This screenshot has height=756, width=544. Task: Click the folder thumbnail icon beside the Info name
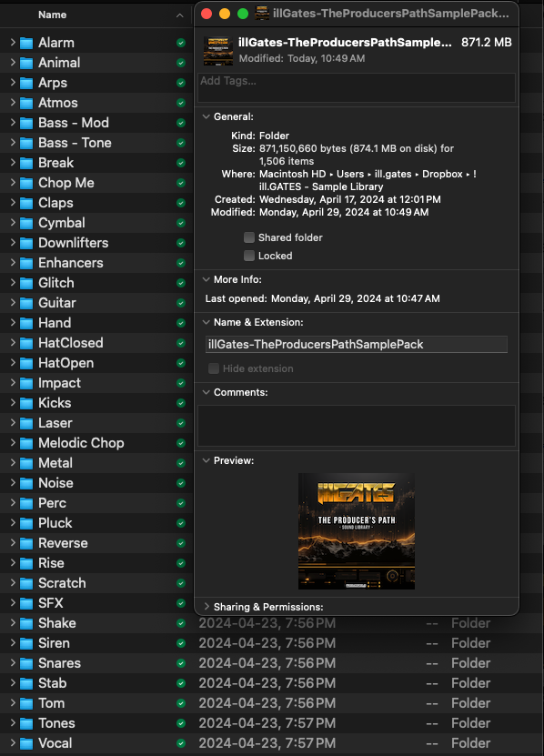pos(218,51)
